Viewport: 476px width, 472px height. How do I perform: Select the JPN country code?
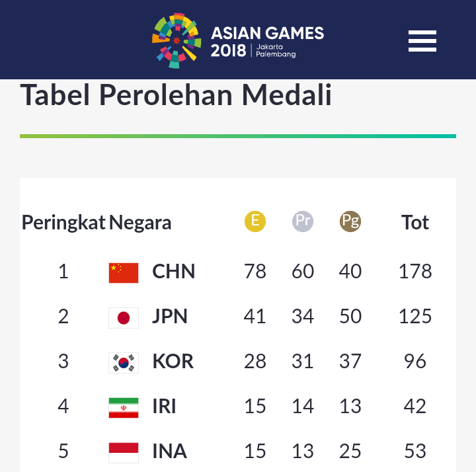pyautogui.click(x=170, y=316)
